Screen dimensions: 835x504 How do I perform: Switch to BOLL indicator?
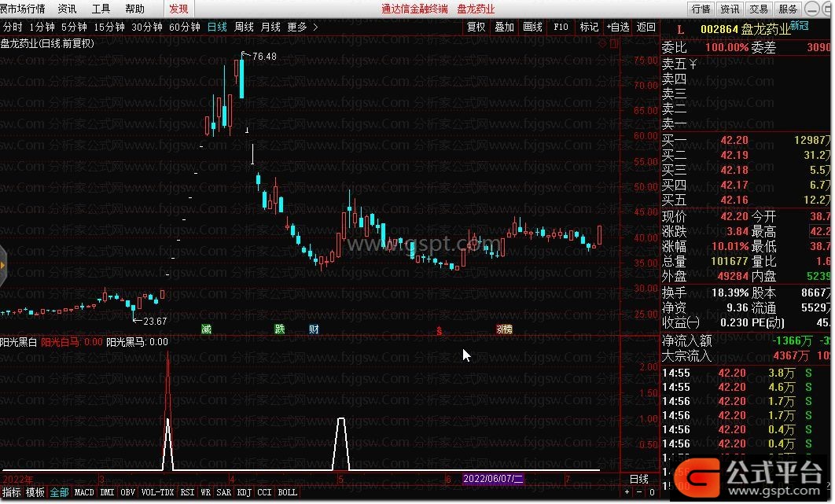point(288,492)
